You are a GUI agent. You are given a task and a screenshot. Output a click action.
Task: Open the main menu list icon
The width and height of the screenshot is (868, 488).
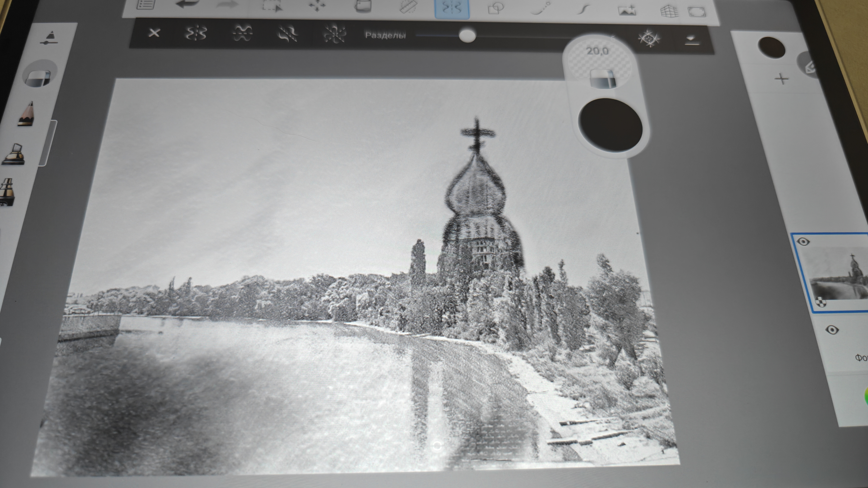click(x=146, y=4)
